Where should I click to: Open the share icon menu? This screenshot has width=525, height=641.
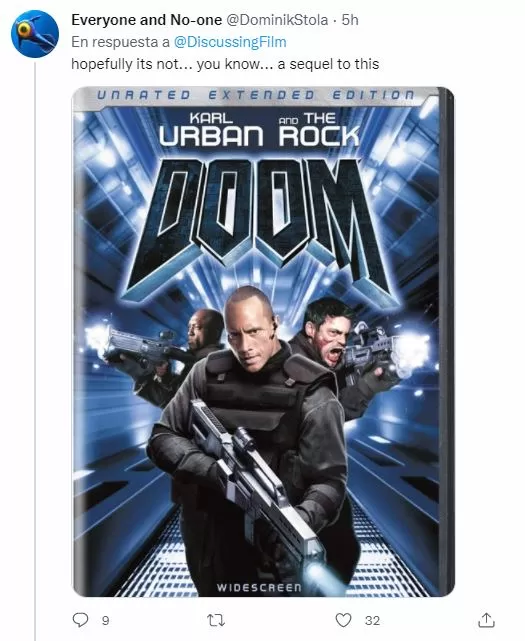coord(486,620)
